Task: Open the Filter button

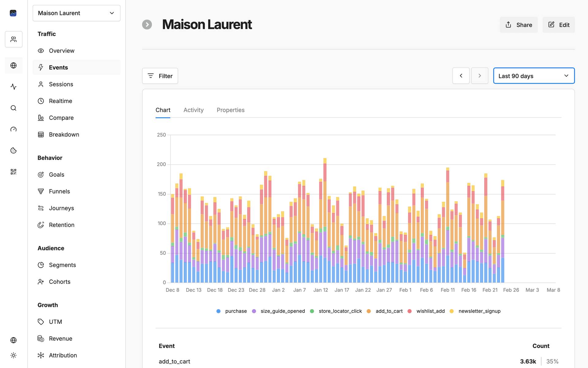Action: click(x=160, y=76)
